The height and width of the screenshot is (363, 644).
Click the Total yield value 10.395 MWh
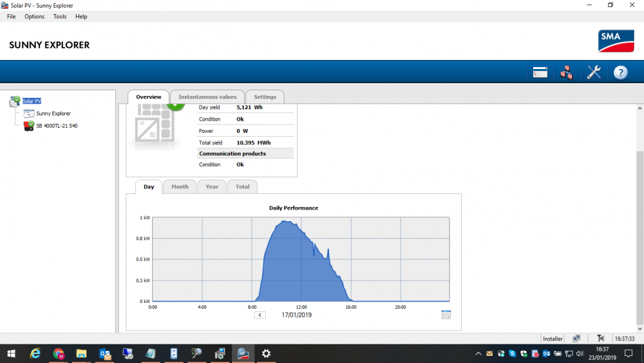(253, 142)
